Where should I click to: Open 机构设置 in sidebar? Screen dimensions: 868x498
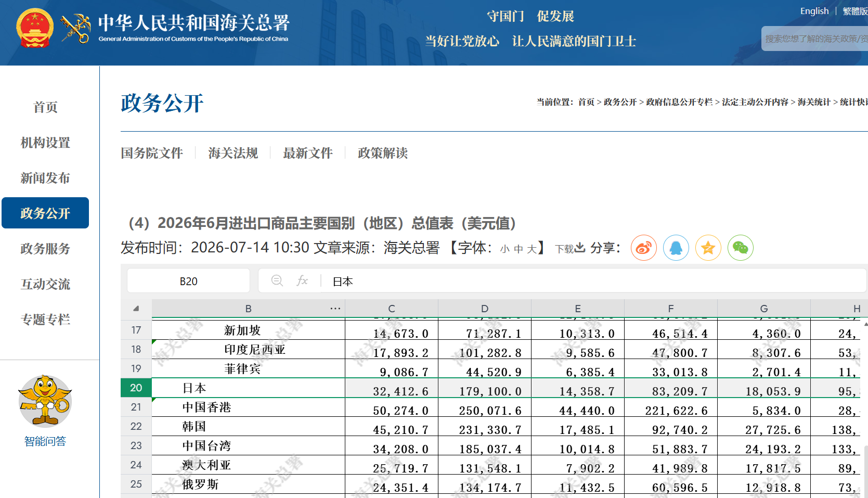pos(45,143)
